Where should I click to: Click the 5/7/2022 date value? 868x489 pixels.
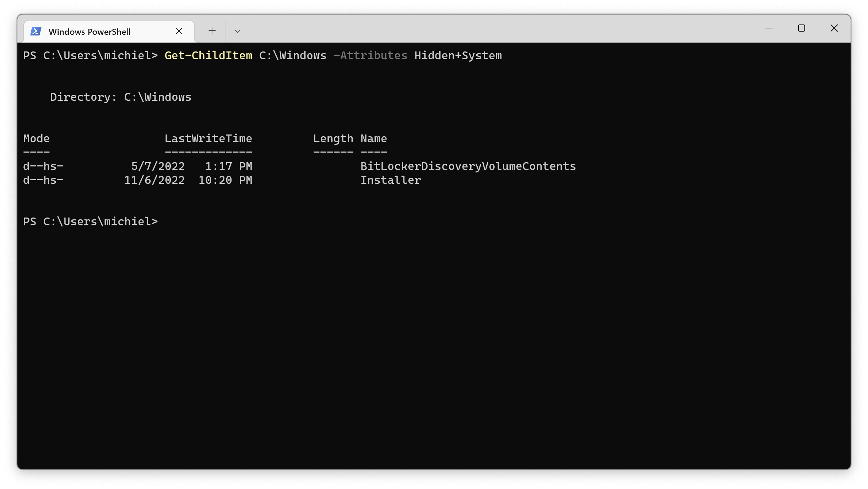(158, 166)
